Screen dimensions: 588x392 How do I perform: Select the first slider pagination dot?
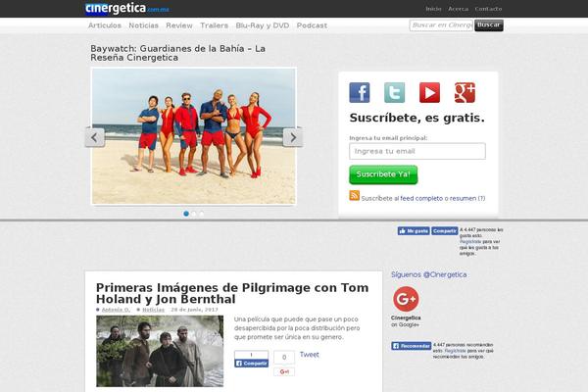click(186, 214)
